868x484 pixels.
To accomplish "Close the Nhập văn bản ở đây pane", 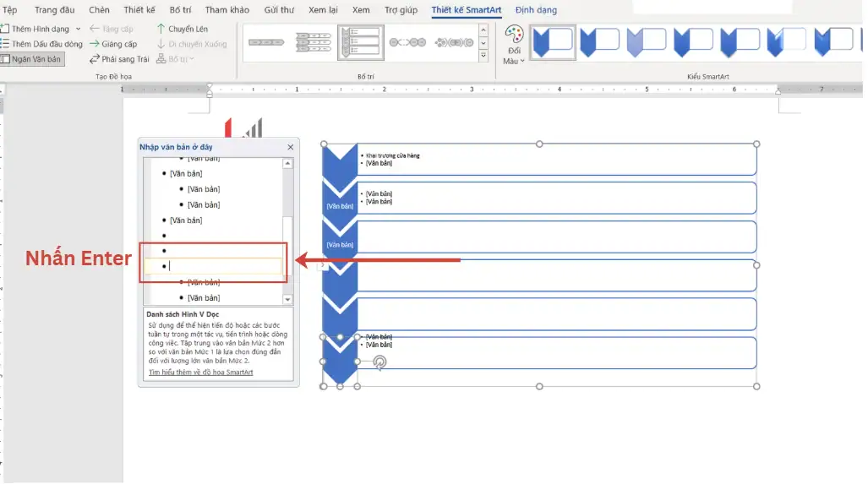I will pos(291,147).
